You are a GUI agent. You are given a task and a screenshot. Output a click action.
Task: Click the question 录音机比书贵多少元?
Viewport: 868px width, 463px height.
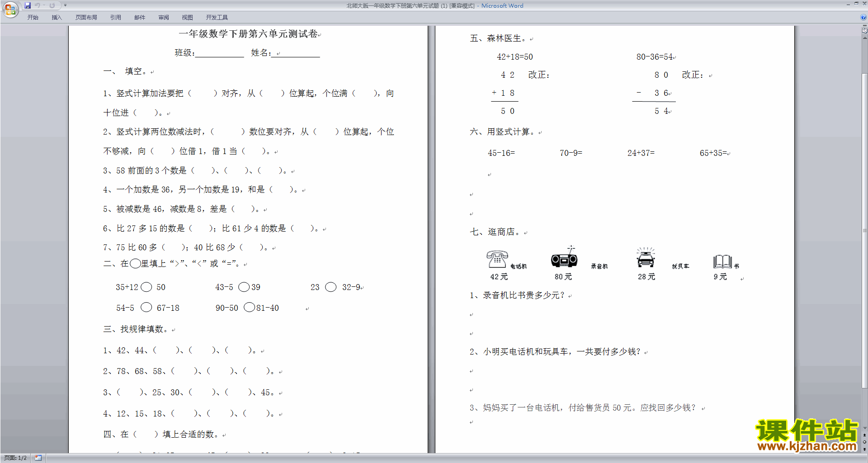pyautogui.click(x=518, y=295)
